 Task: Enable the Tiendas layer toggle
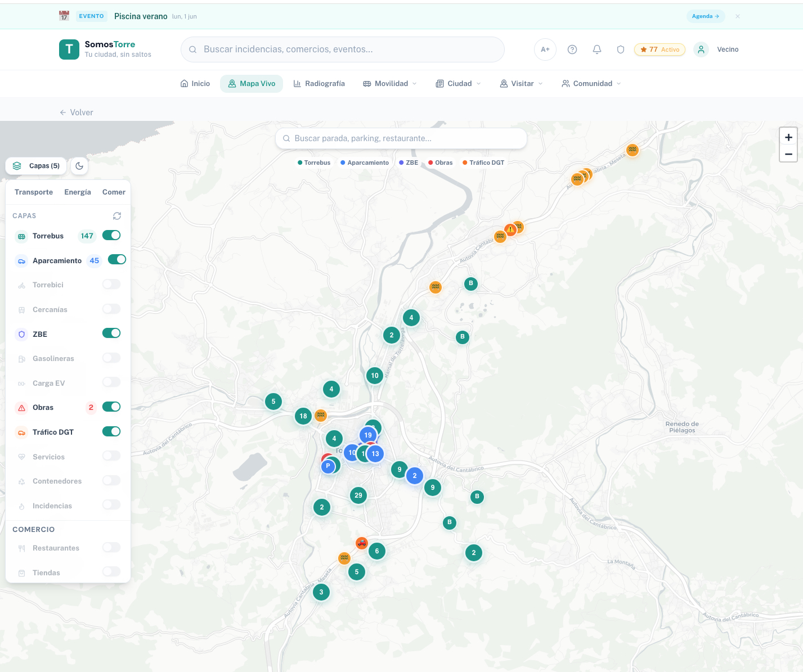pyautogui.click(x=111, y=572)
